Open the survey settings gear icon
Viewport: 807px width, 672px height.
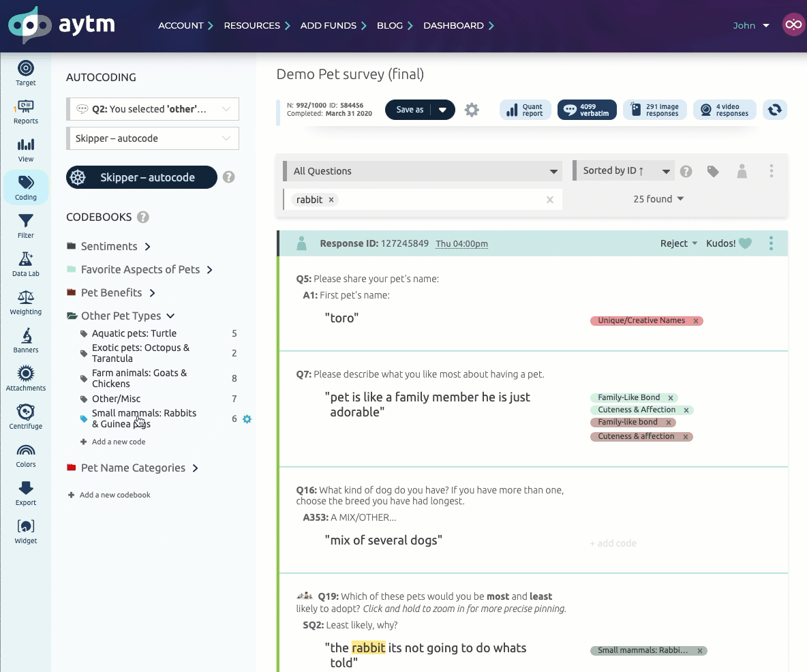[x=472, y=110]
